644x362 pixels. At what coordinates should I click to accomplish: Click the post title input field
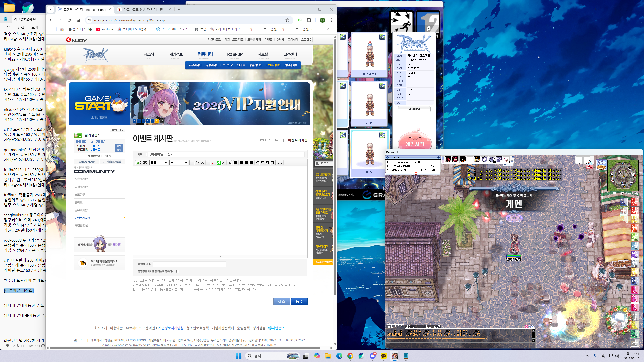[226, 154]
